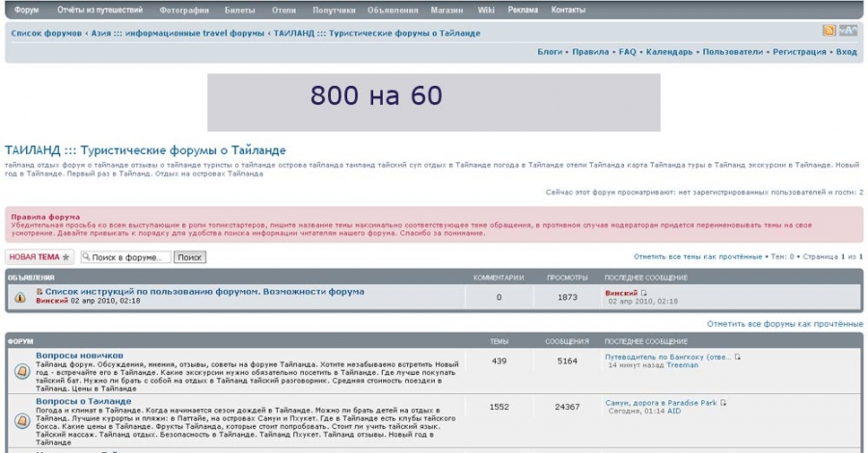868x453 pixels.
Task: Open the Отели menu item
Action: click(x=284, y=10)
